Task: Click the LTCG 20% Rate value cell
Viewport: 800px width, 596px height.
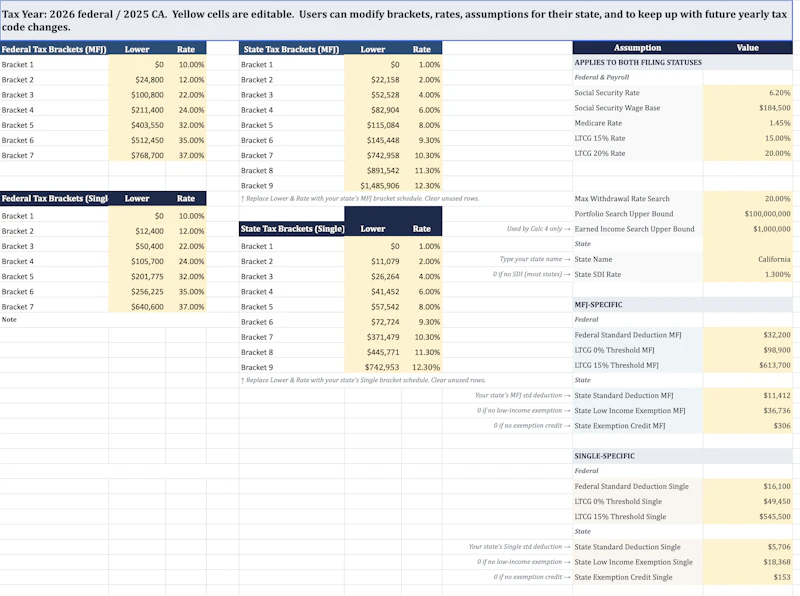Action: coord(747,153)
